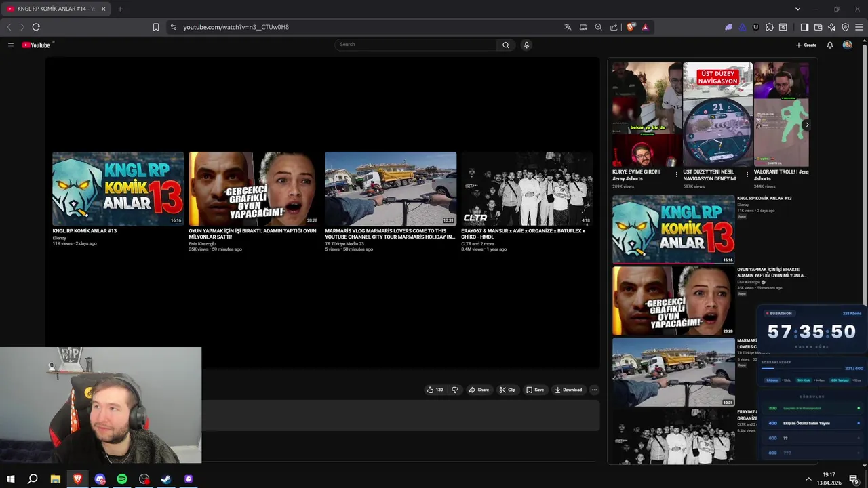Viewport: 868px width, 488px height.
Task: Open the browser extensions puzzle icon
Action: (x=769, y=27)
